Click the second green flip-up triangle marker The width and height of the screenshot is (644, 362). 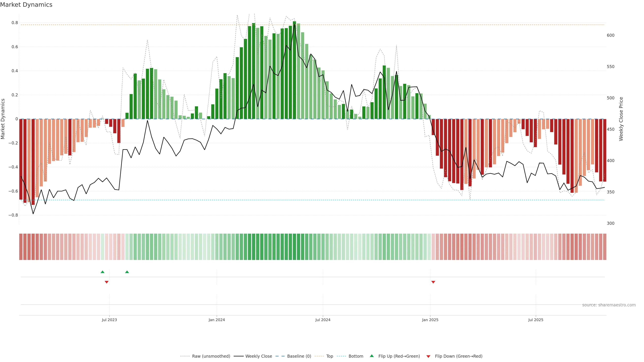127,272
